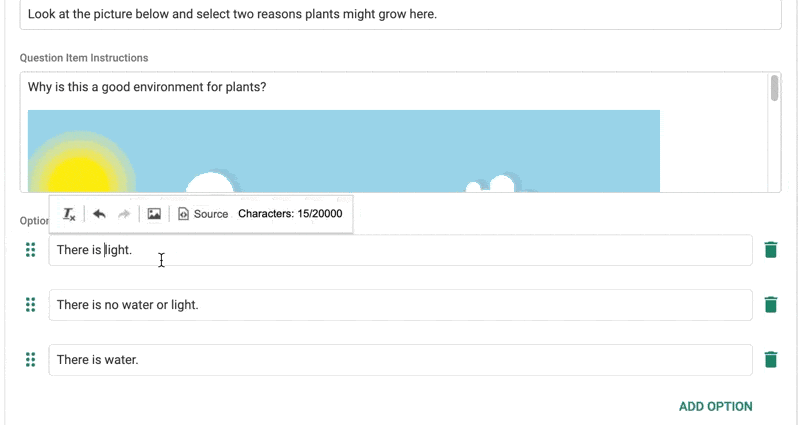
Task: Click the remove formatting icon
Action: click(69, 214)
